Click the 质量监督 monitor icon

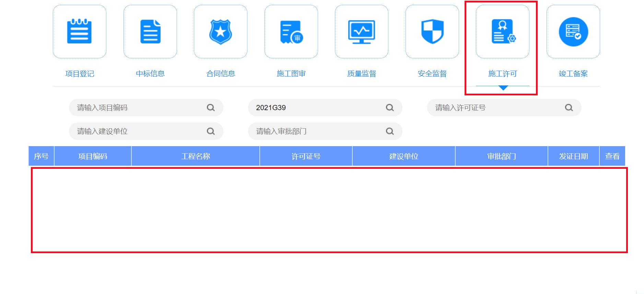362,32
